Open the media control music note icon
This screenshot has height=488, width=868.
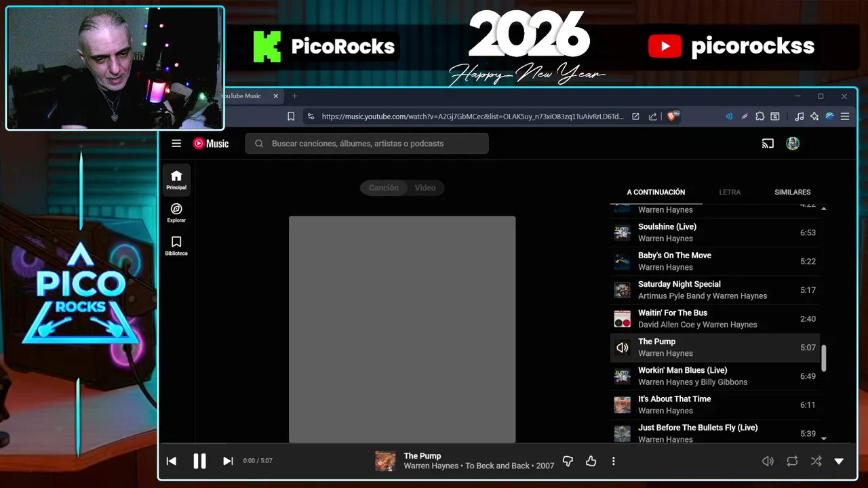800,117
